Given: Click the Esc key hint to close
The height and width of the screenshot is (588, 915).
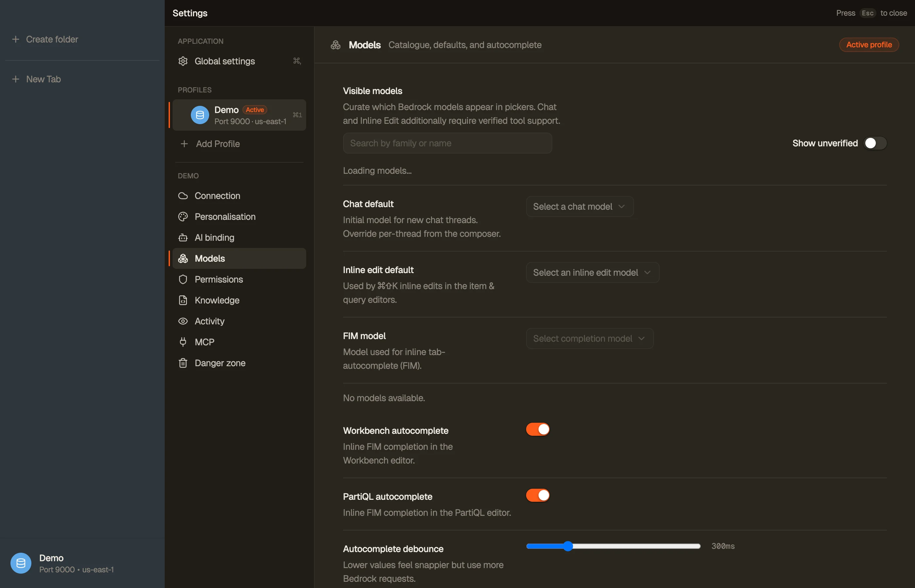Looking at the screenshot, I should click(x=867, y=13).
